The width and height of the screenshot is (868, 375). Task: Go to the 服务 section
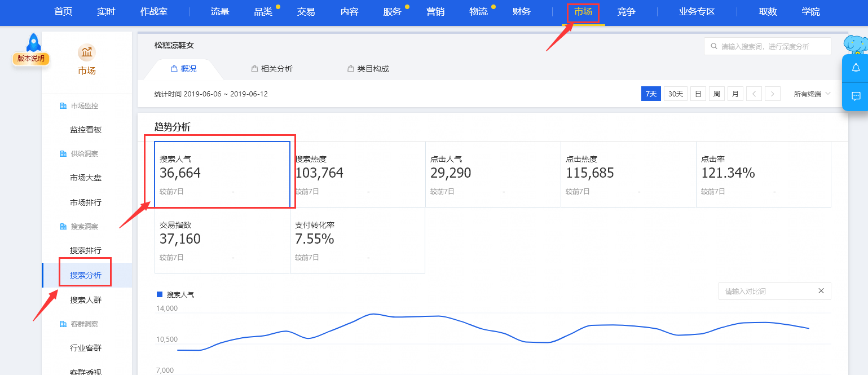click(x=393, y=11)
